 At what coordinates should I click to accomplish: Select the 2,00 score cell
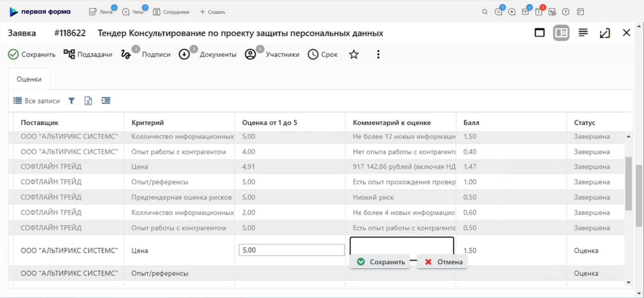pos(290,213)
